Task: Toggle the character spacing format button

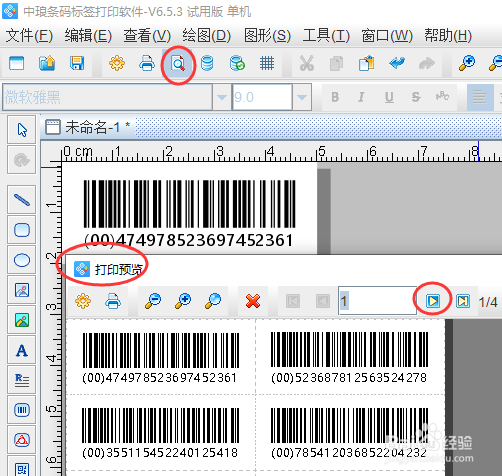Action: (x=442, y=97)
